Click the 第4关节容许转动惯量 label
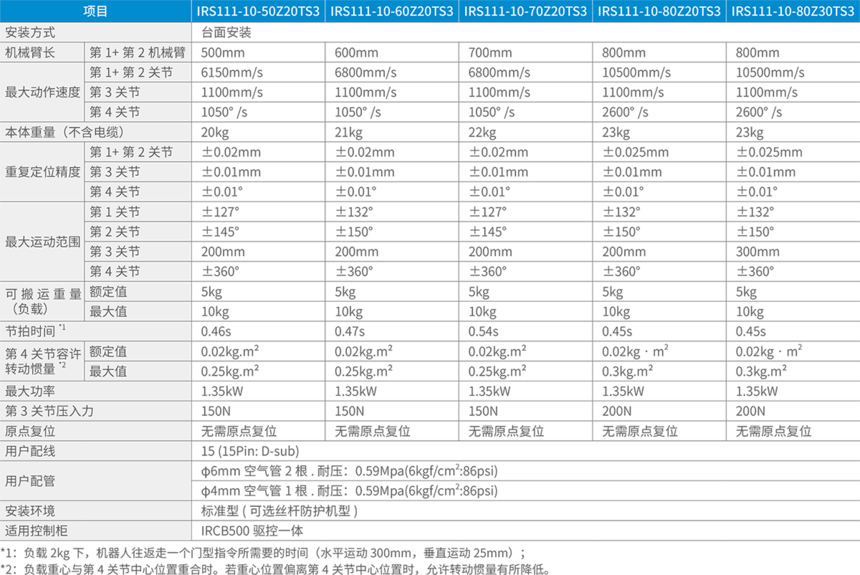The width and height of the screenshot is (860, 575). tap(42, 361)
